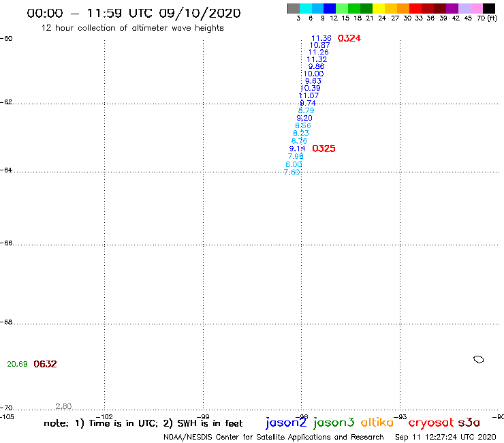Click the wave height value 8.76
The height and width of the screenshot is (443, 504).
(x=299, y=141)
